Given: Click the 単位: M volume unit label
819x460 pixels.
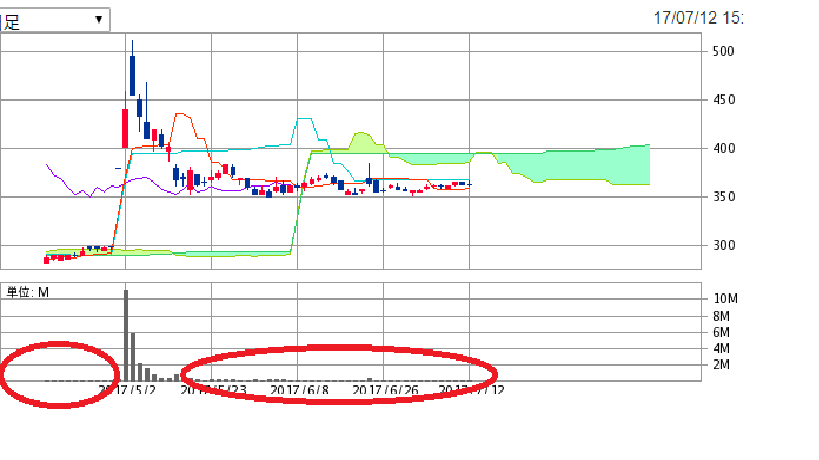Looking at the screenshot, I should pos(27,292).
